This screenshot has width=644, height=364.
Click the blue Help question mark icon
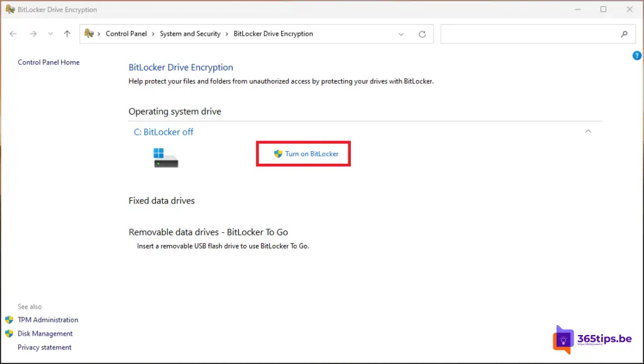(x=636, y=56)
